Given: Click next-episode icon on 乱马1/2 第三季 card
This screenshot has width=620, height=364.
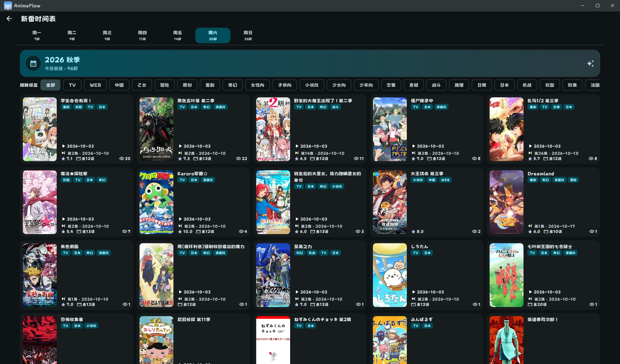Looking at the screenshot, I should coord(530,153).
